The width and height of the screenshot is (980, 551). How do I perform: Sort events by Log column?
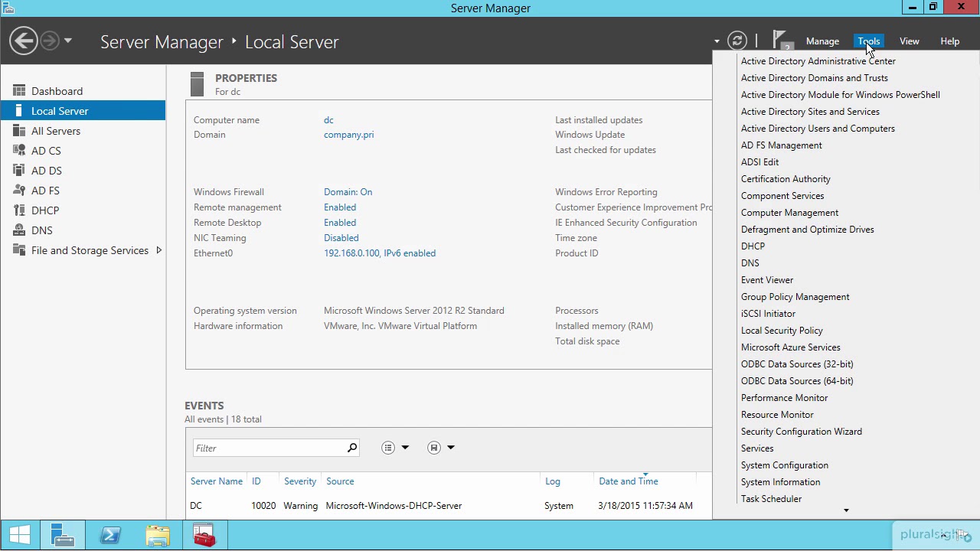point(553,481)
